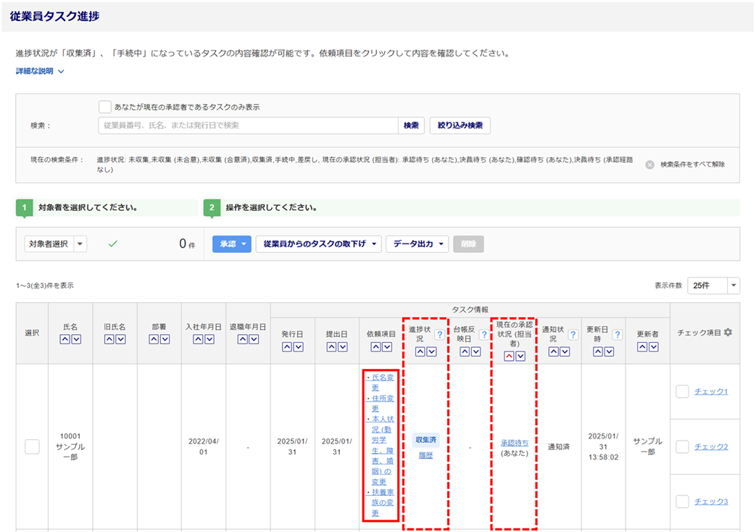The height and width of the screenshot is (532, 756).
Task: Open the 履歴 link under 収集済
Action: tap(425, 456)
